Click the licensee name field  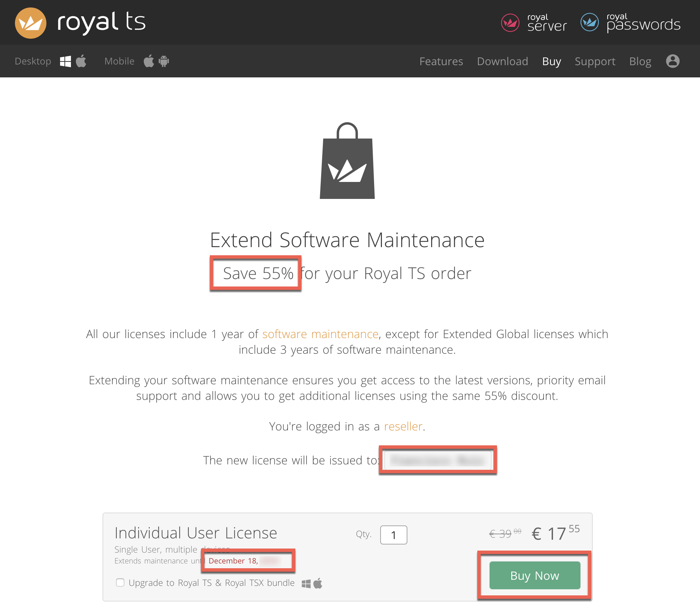pos(438,460)
